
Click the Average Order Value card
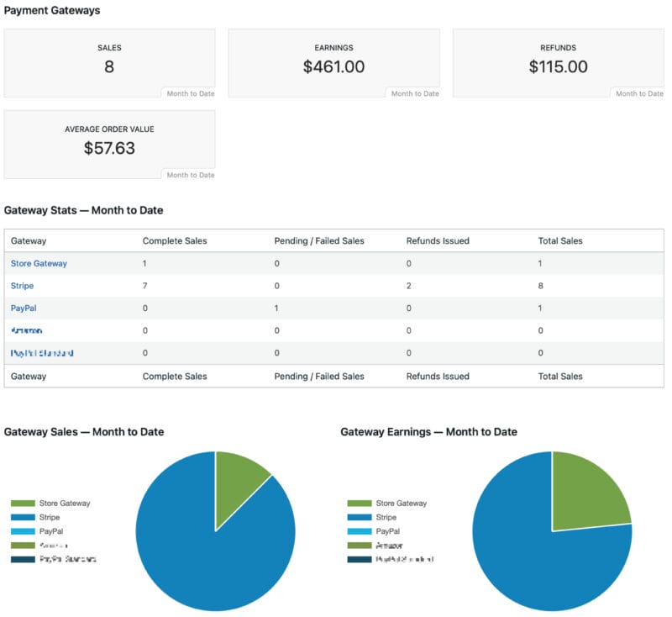109,144
